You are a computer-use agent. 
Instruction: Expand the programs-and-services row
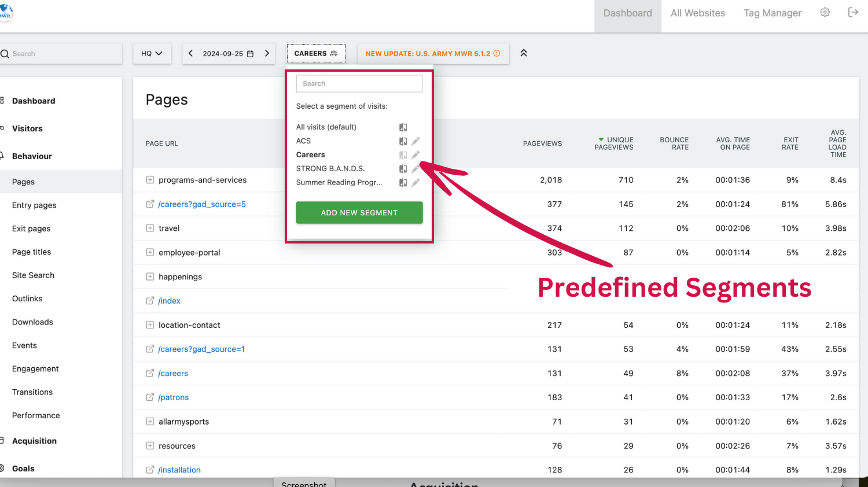tap(150, 180)
